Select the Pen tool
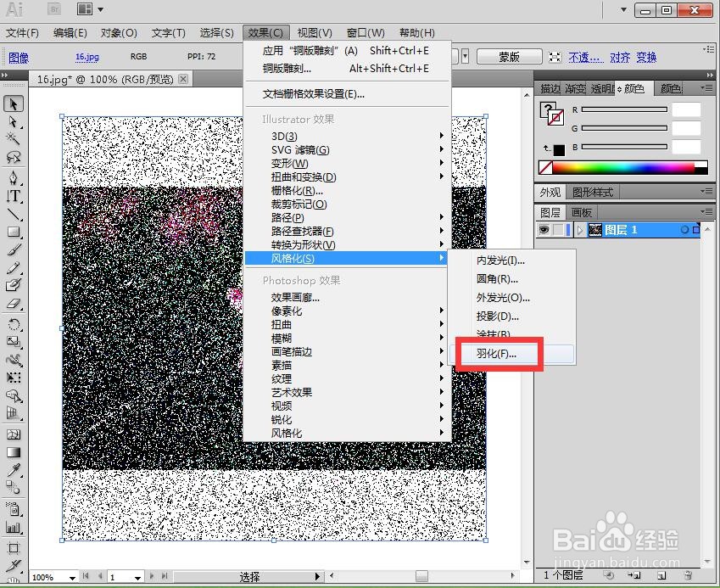Viewport: 720px width, 588px height. (x=13, y=178)
